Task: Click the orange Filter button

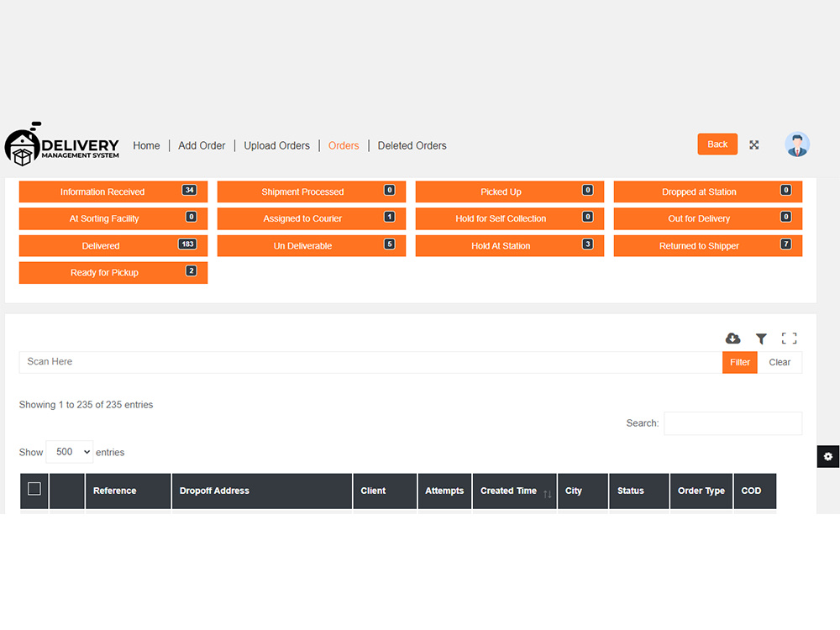Action: click(x=740, y=362)
